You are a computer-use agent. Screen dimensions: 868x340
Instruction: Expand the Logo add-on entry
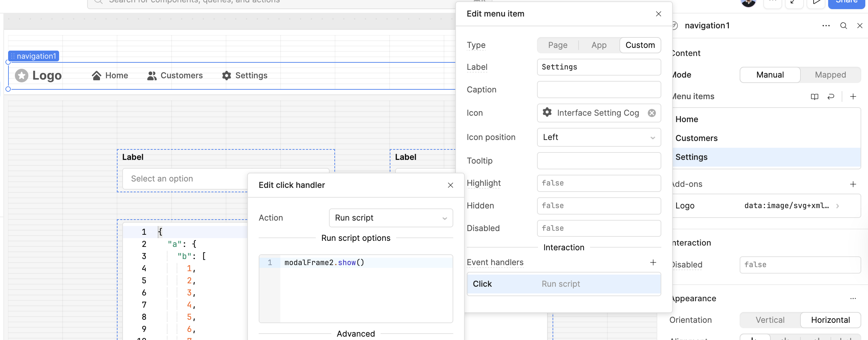(x=837, y=206)
